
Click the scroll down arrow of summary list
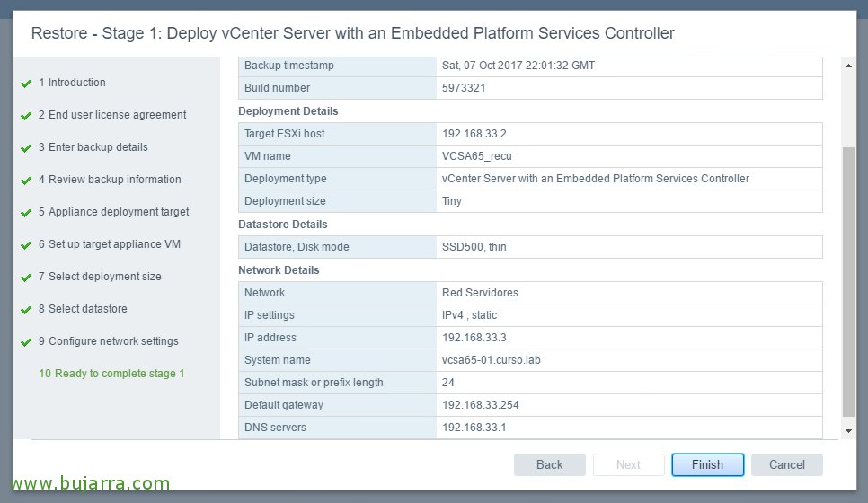pos(848,431)
